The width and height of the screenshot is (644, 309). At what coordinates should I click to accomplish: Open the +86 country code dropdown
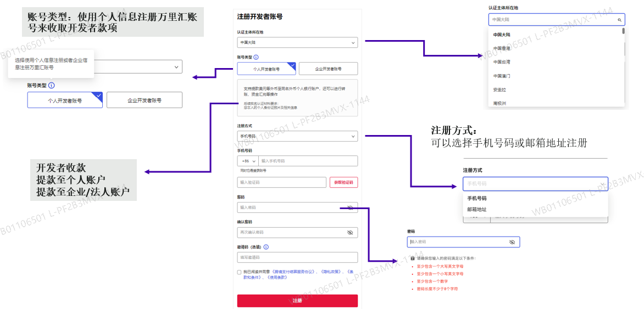(248, 161)
